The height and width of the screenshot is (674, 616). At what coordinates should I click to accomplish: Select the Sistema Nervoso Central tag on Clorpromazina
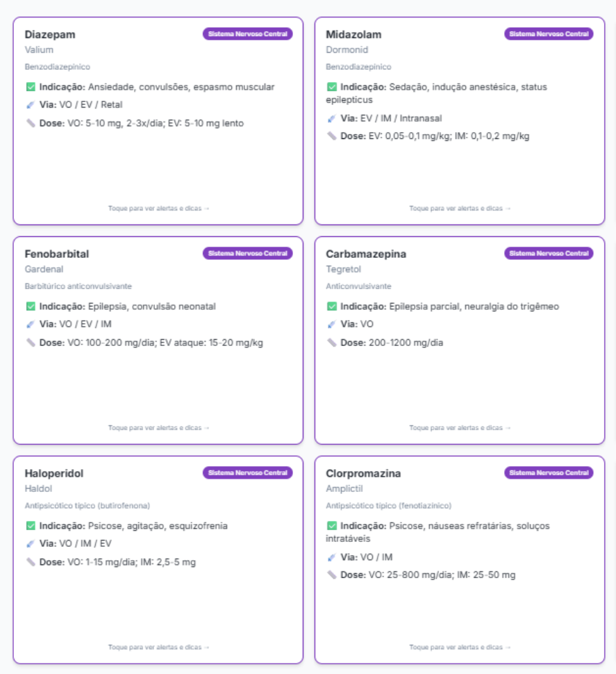[x=549, y=473]
